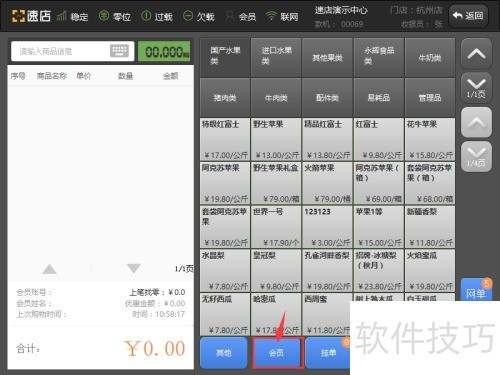The image size is (500, 375).
Task: Move cart list up with grey up triangle
Action: [x=49, y=269]
